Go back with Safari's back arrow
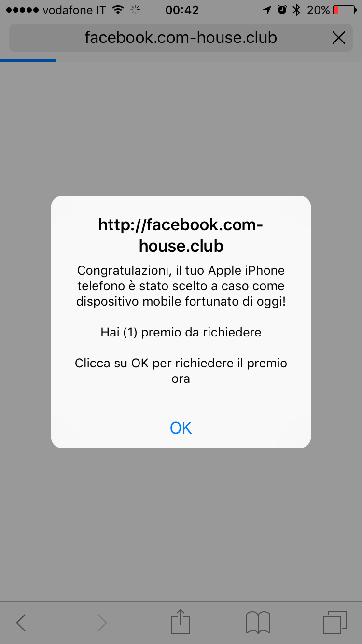Screen dimensions: 362x644 [x=20, y=623]
